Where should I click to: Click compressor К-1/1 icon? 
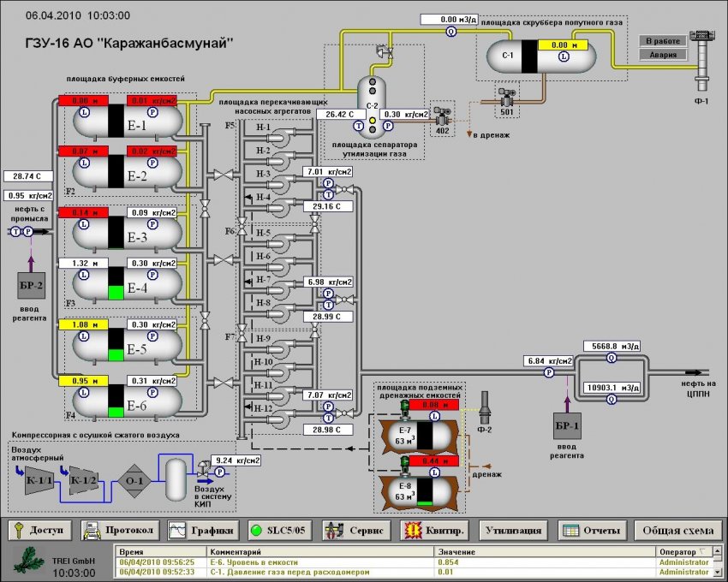click(x=39, y=480)
